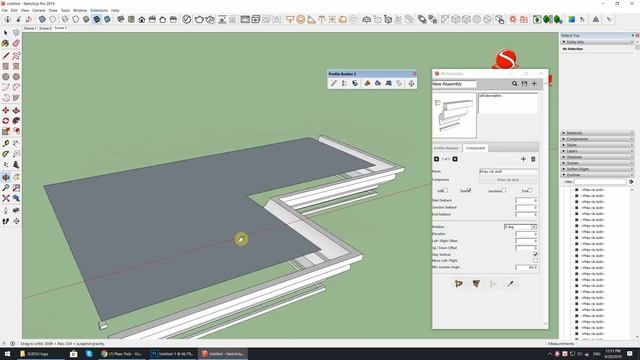This screenshot has width=640, height=360.
Task: Switch to the Scene 1 tab
Action: [x=29, y=28]
